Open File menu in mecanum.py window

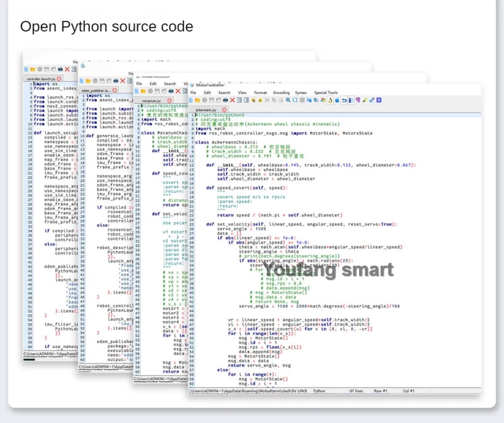(x=139, y=84)
